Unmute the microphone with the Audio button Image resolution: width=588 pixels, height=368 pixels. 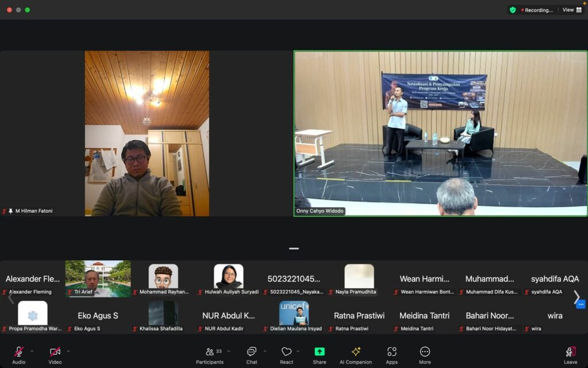click(18, 352)
